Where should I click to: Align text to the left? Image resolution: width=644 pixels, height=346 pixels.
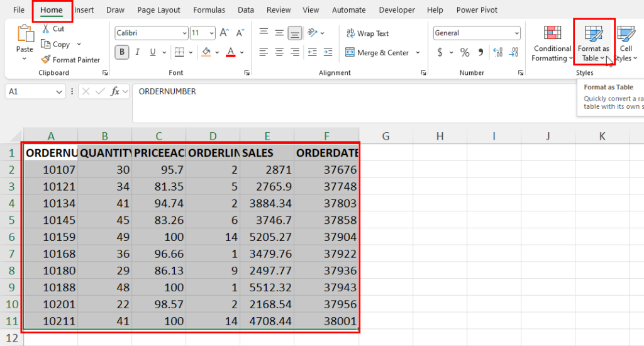point(264,52)
